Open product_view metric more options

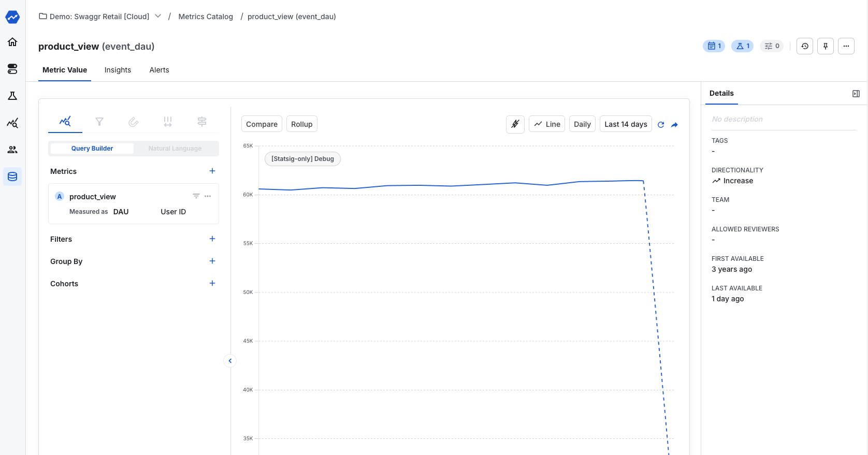pyautogui.click(x=208, y=196)
